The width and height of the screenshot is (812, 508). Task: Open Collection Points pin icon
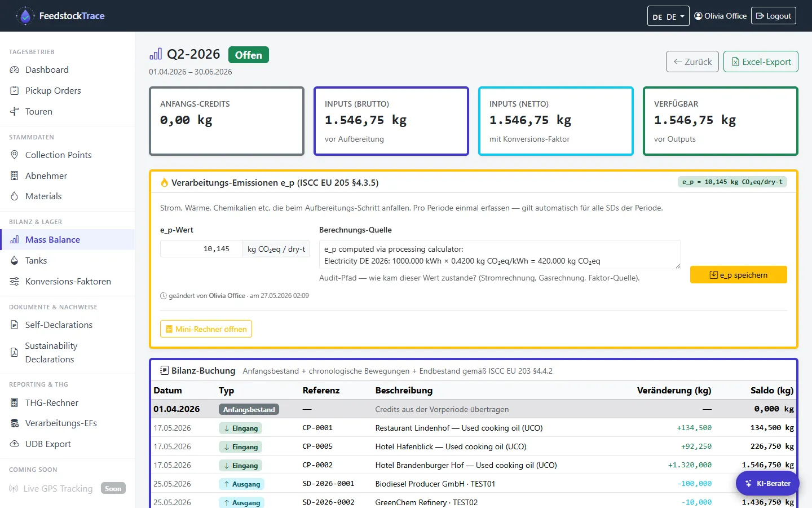point(15,155)
